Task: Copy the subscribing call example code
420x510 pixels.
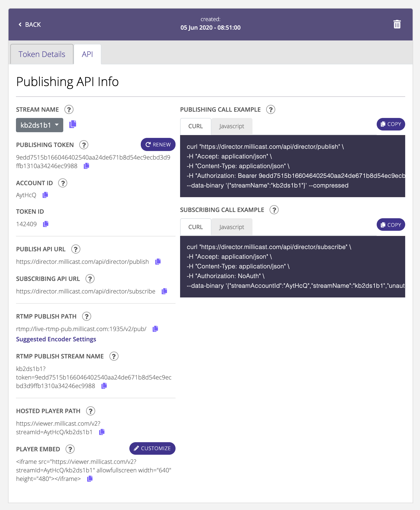Action: (391, 225)
